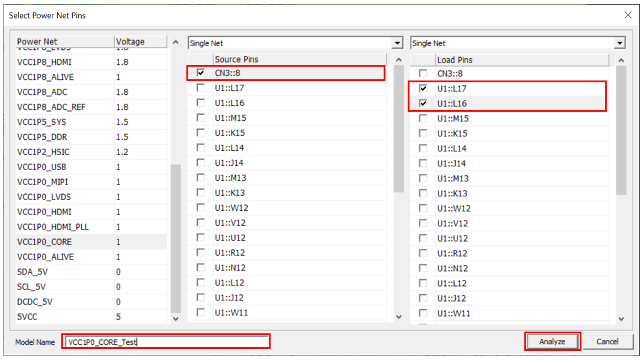Click the Model Name text field

166,342
